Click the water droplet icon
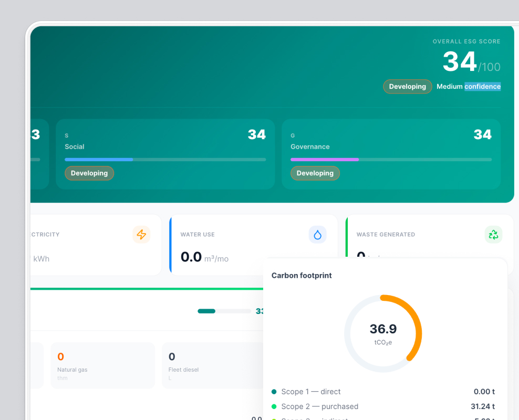The width and height of the screenshot is (519, 420). tap(317, 235)
